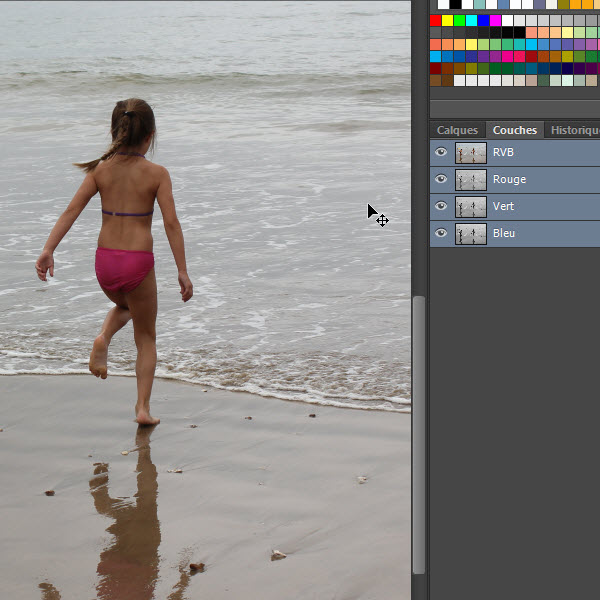Hide the RVB composite channel eye
Viewport: 600px width, 600px height.
[x=441, y=153]
